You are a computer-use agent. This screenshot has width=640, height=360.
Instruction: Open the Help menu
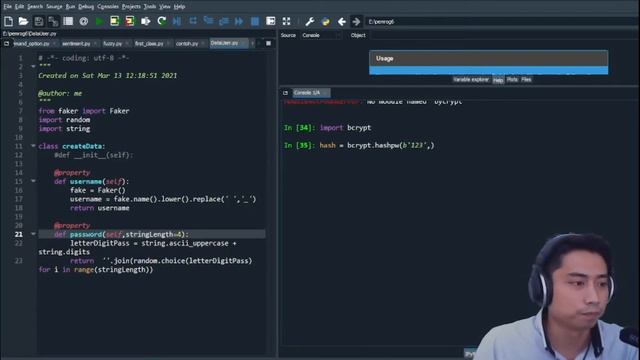click(x=179, y=7)
